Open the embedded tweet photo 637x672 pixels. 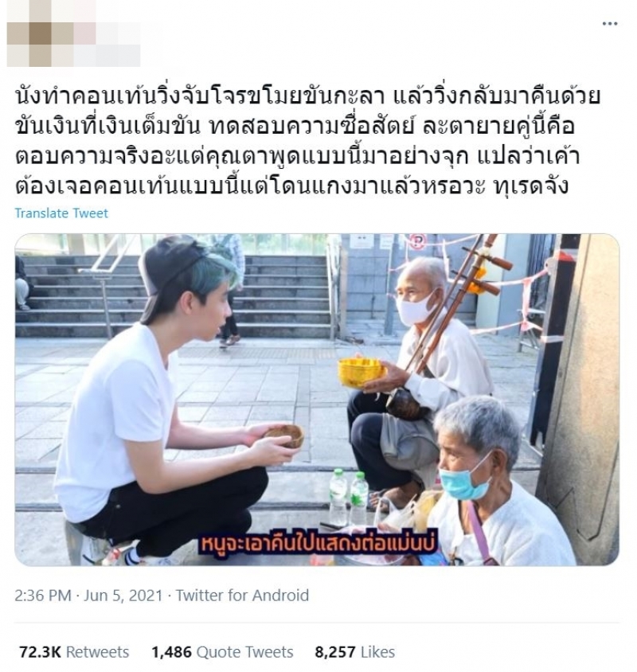(x=317, y=400)
